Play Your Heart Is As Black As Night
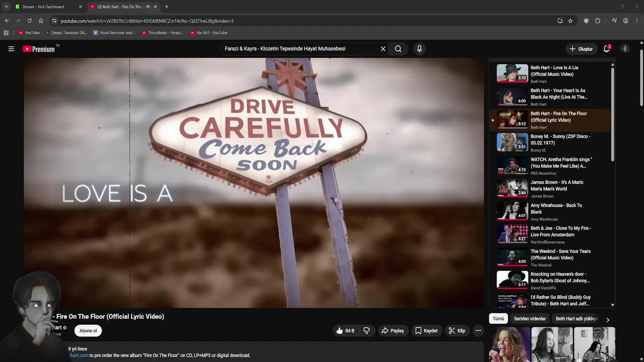The image size is (644, 362). point(550,97)
